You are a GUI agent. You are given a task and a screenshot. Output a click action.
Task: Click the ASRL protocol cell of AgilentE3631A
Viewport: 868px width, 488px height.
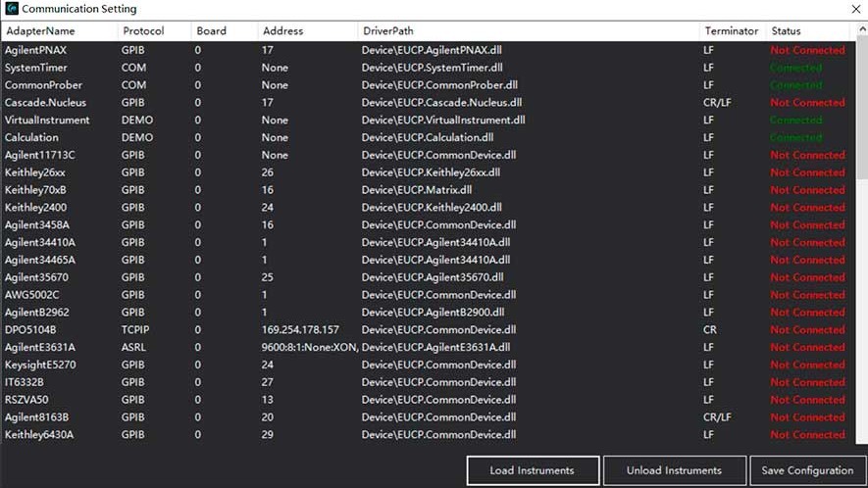click(134, 348)
